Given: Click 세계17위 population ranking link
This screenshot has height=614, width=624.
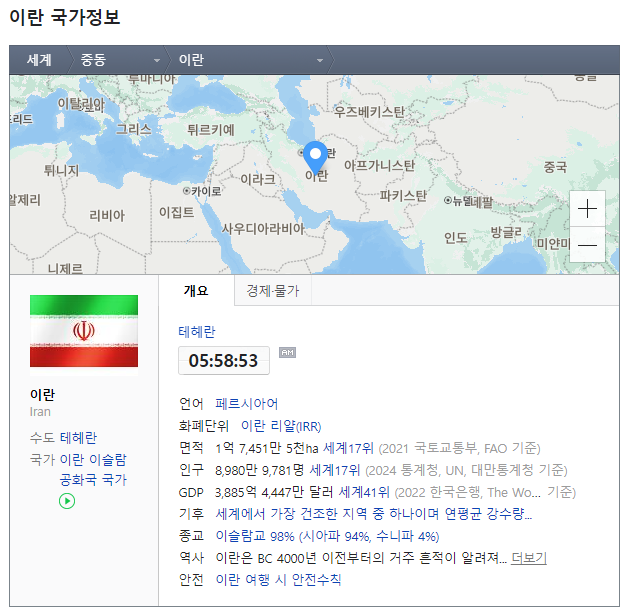Looking at the screenshot, I should [335, 470].
